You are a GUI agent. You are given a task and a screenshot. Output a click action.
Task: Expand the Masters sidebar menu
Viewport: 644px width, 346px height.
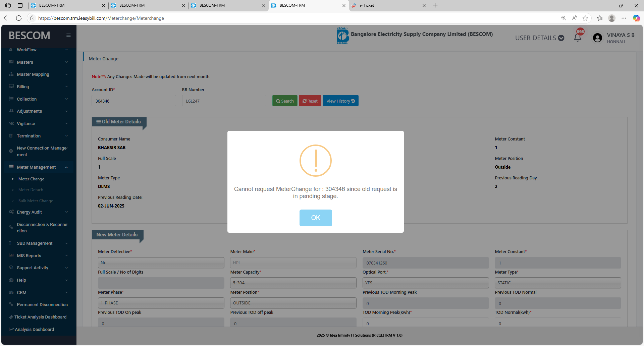pyautogui.click(x=39, y=62)
